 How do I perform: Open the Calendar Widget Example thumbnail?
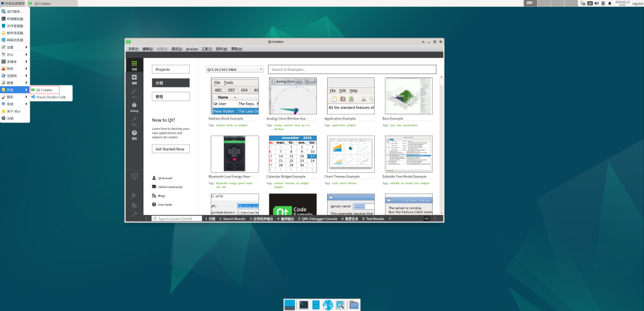[292, 154]
